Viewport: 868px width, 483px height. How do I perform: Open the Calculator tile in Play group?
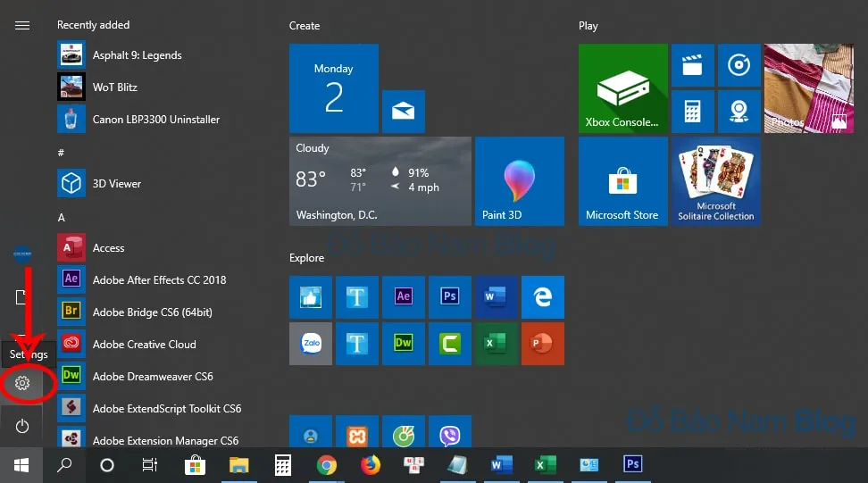[x=692, y=112]
